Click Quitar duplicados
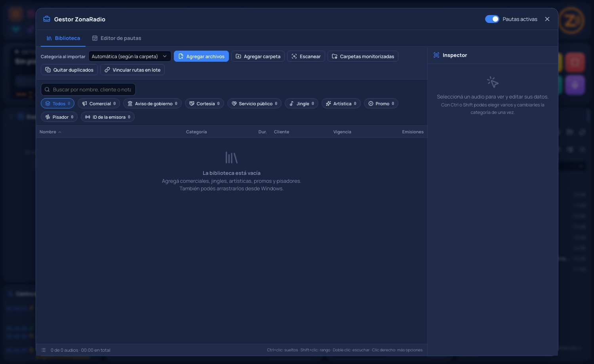The height and width of the screenshot is (364, 594). click(69, 70)
